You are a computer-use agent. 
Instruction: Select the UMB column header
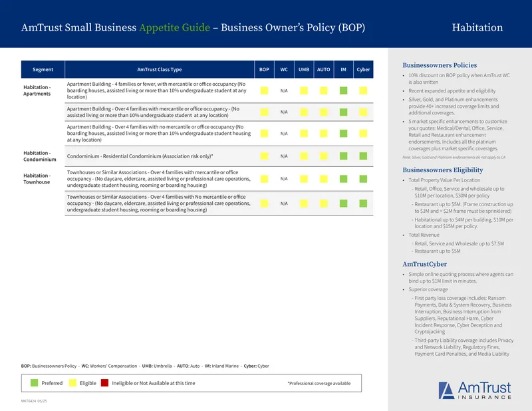point(304,70)
